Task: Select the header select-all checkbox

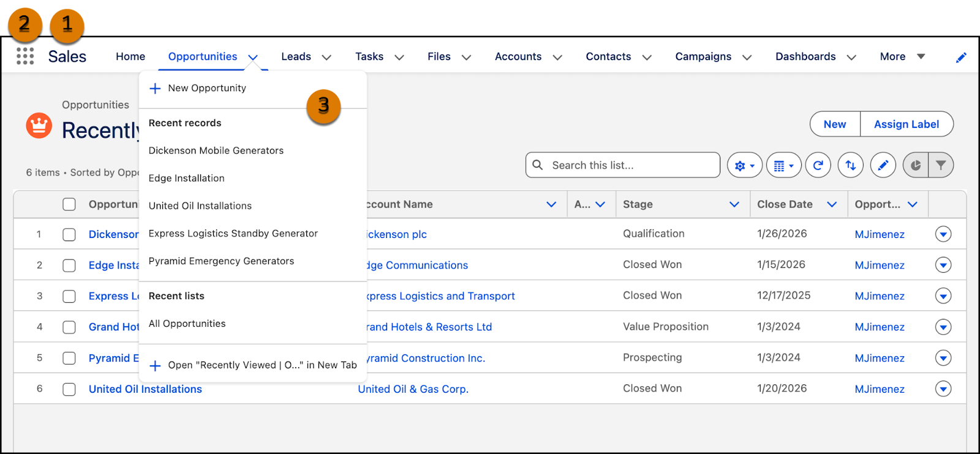Action: 69,204
